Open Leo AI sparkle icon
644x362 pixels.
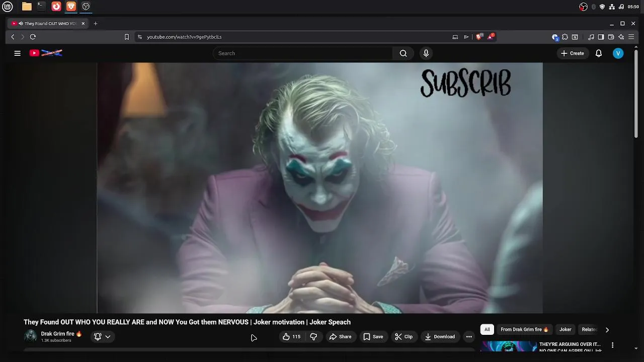(621, 37)
